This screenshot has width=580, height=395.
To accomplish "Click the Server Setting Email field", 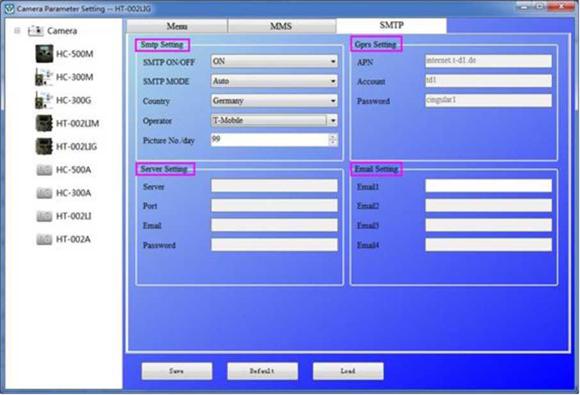I will [x=274, y=225].
